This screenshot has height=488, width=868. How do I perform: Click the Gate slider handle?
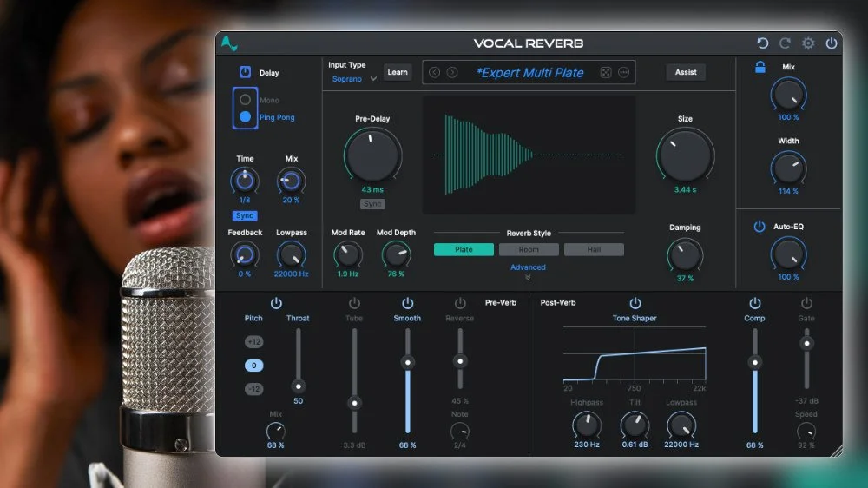806,344
